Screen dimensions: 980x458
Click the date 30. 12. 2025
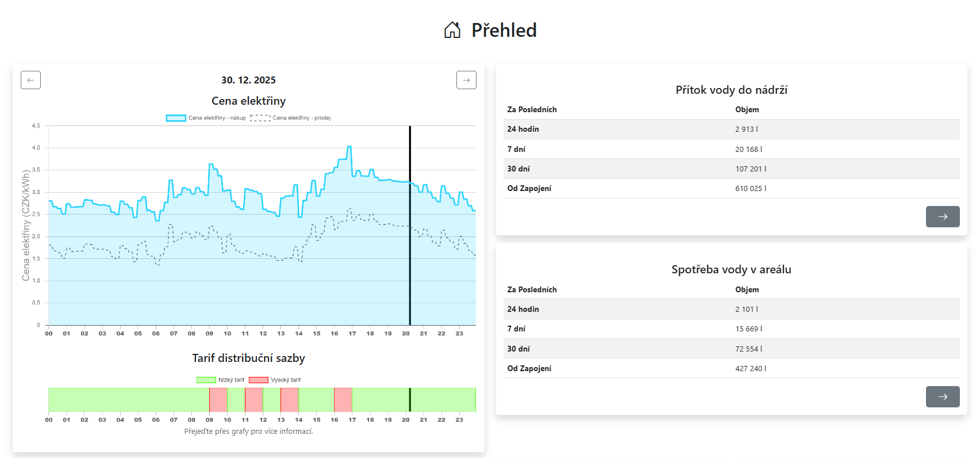click(248, 80)
